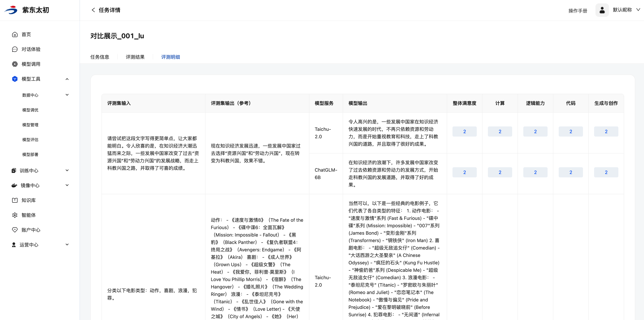
Task: Expand the 运营中心 menu chevron
Action: (67, 244)
